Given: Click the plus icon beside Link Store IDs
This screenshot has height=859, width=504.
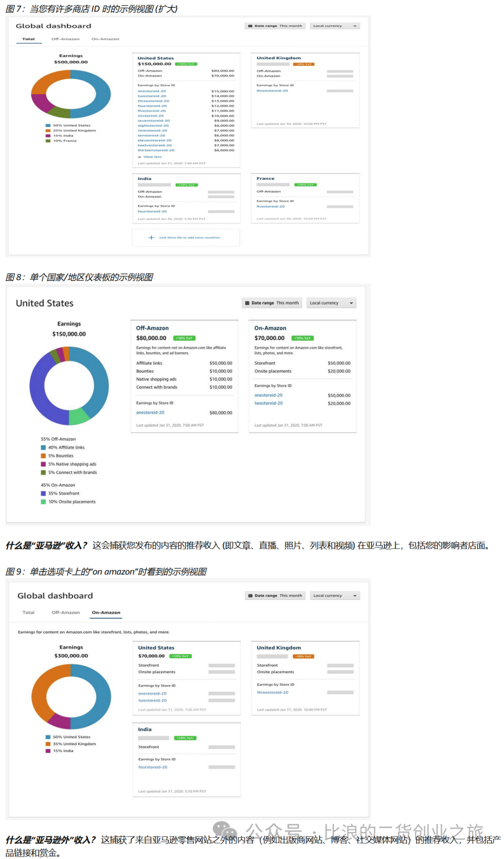Looking at the screenshot, I should [151, 238].
